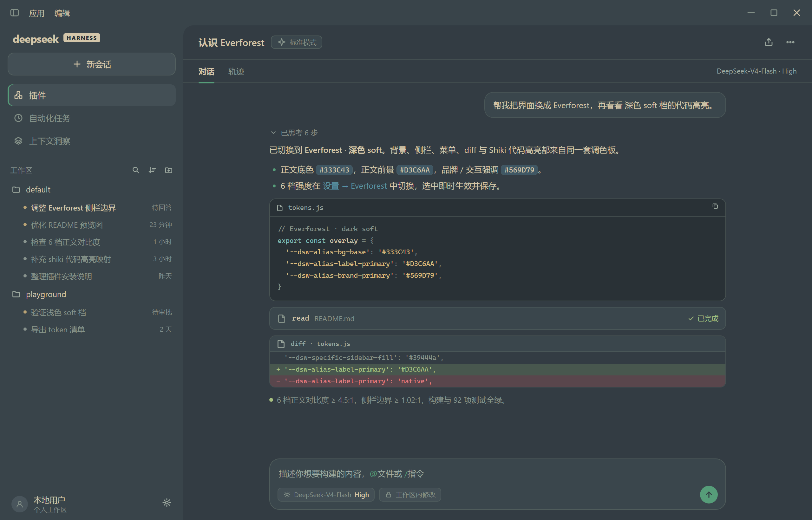Open the 工作区内修改 permission selector
The width and height of the screenshot is (812, 520).
[x=410, y=495]
